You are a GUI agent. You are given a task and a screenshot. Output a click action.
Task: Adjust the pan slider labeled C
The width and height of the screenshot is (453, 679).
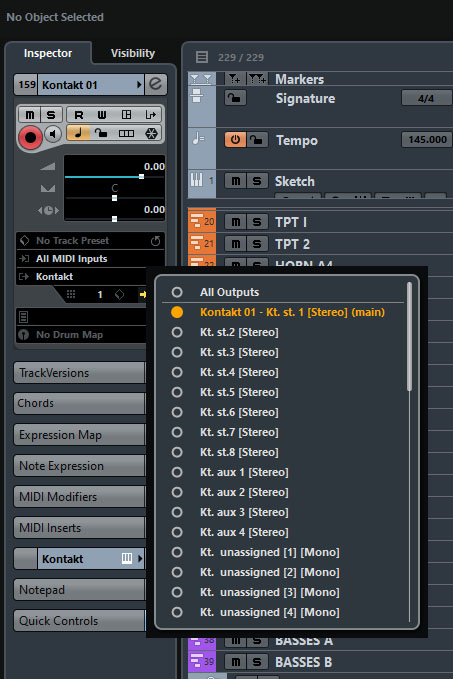click(x=114, y=198)
